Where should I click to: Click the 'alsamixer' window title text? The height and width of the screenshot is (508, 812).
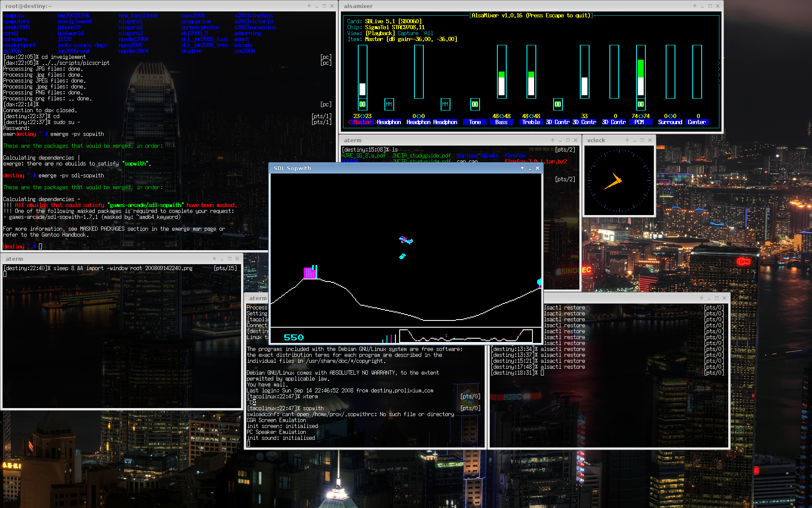click(x=358, y=6)
